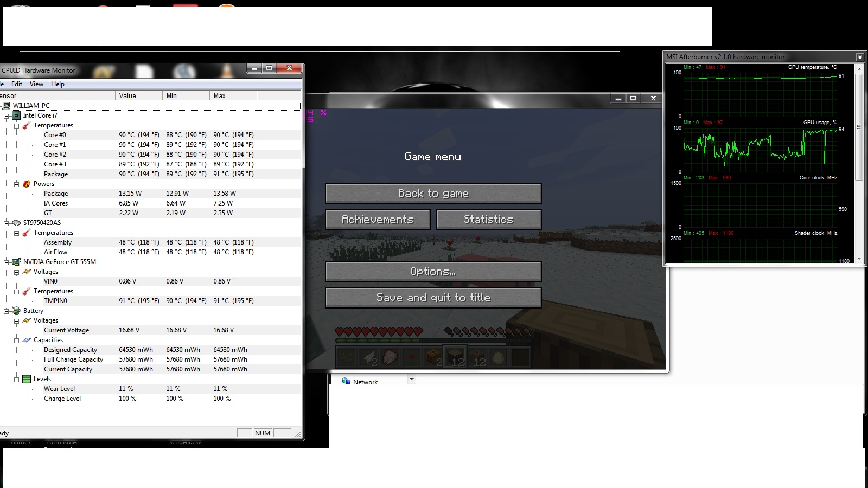Open the View menu in Hardware Monitor
This screenshot has width=868, height=488.
coord(36,84)
